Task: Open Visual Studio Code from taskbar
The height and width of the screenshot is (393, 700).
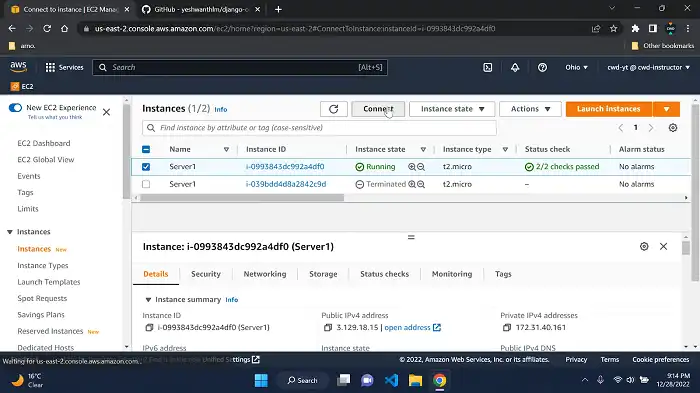Action: [x=392, y=380]
